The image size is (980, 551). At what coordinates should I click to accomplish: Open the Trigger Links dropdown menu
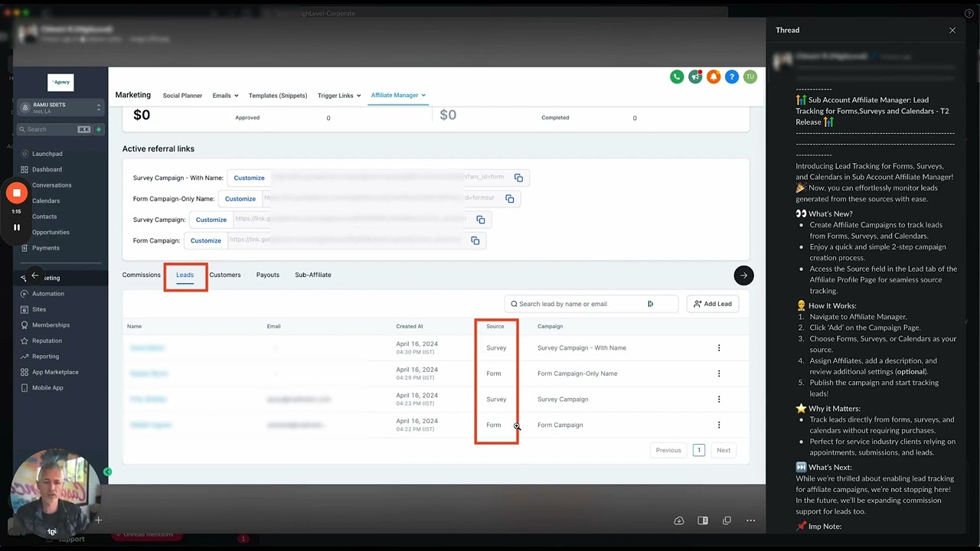click(x=339, y=96)
